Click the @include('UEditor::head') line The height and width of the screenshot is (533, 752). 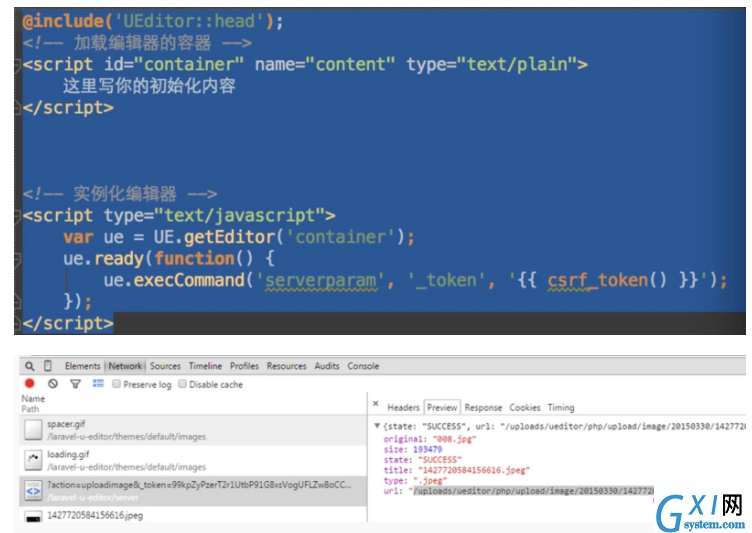click(x=153, y=21)
